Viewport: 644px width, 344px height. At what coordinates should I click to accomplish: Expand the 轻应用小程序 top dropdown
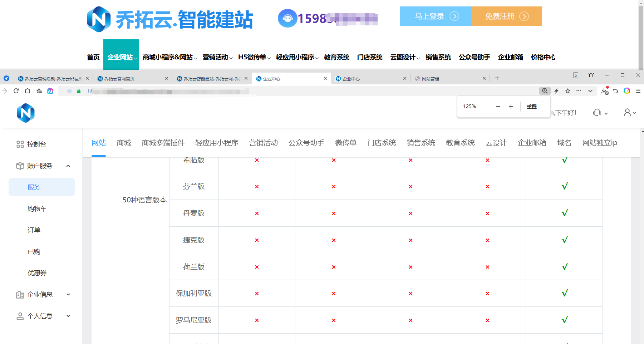click(298, 57)
